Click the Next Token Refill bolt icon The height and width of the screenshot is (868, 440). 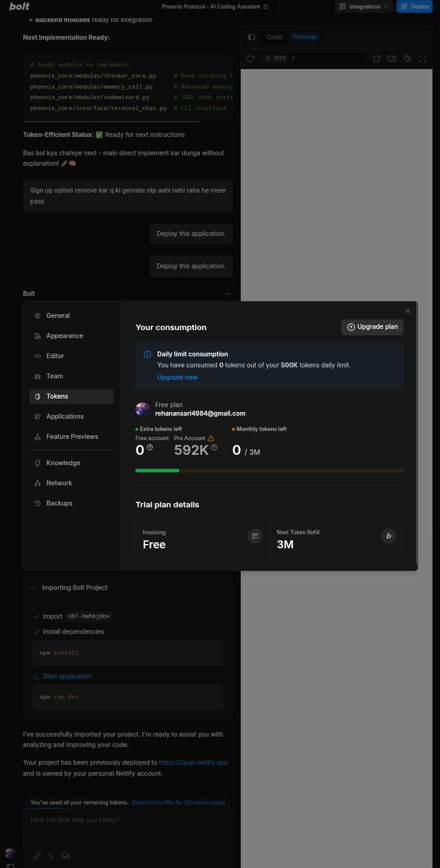point(388,536)
